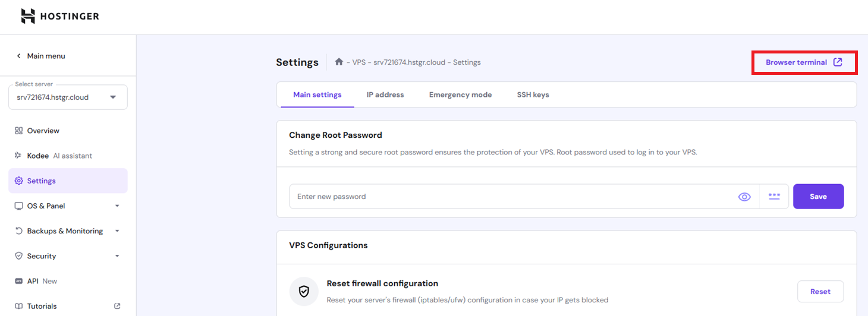Screen dimensions: 868x316
Task: Open Tutorials external link icon
Action: [x=117, y=306]
